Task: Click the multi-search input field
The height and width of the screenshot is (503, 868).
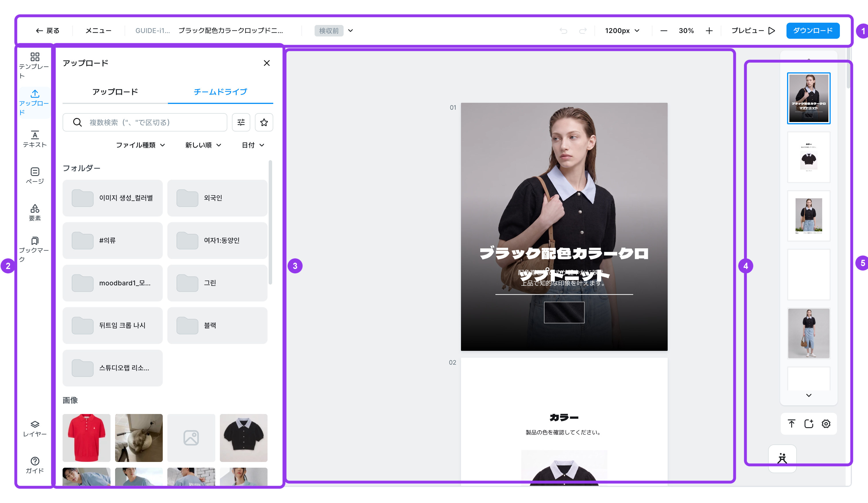Action: (145, 122)
